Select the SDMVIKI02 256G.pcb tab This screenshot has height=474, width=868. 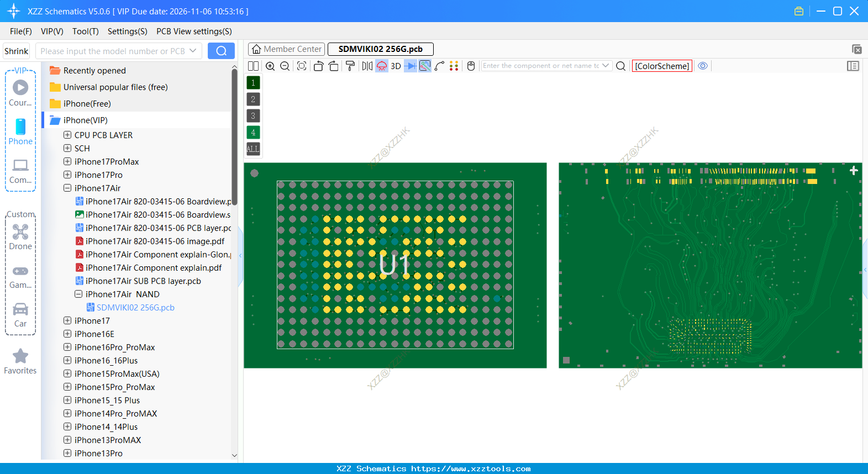[381, 49]
